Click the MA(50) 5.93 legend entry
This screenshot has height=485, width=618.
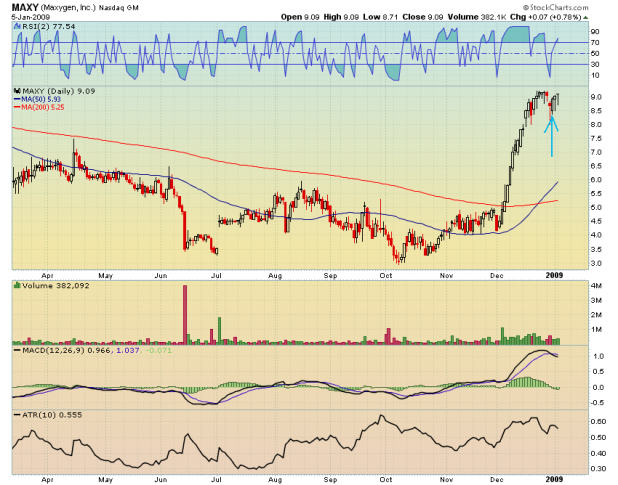(37, 99)
